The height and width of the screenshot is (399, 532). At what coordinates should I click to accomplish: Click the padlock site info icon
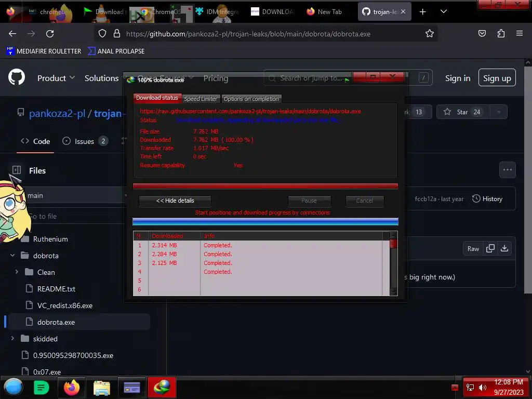pyautogui.click(x=117, y=34)
